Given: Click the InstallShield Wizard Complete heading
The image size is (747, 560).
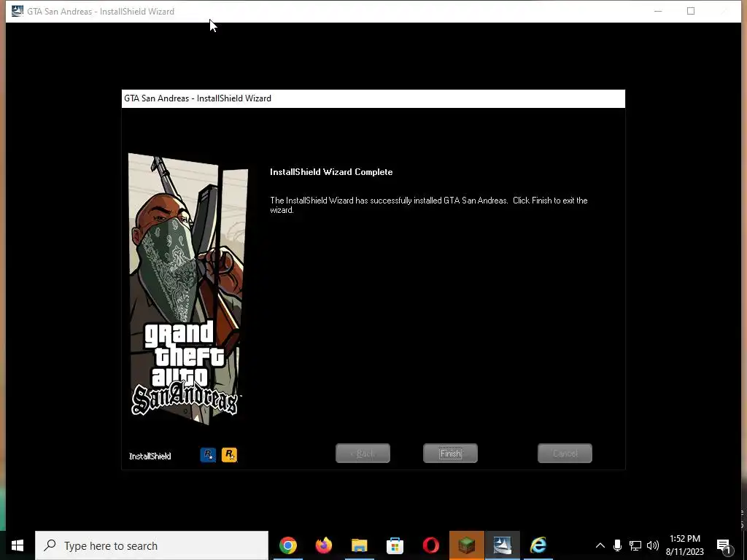Looking at the screenshot, I should [x=331, y=172].
